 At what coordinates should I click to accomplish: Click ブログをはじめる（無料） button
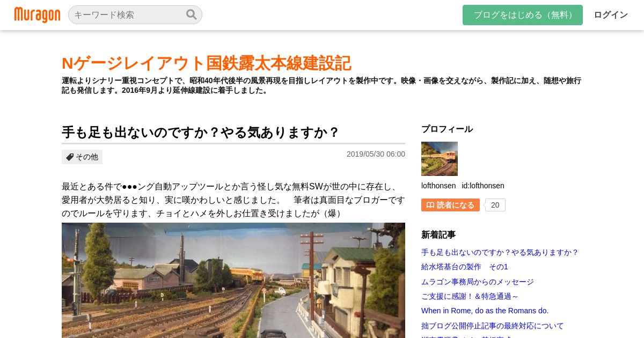pos(523,15)
